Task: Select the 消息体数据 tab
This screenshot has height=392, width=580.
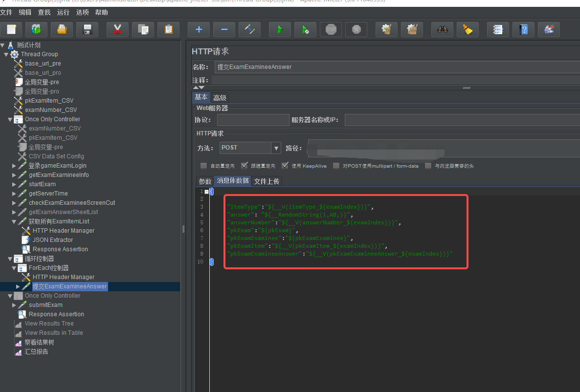Action: click(x=233, y=180)
